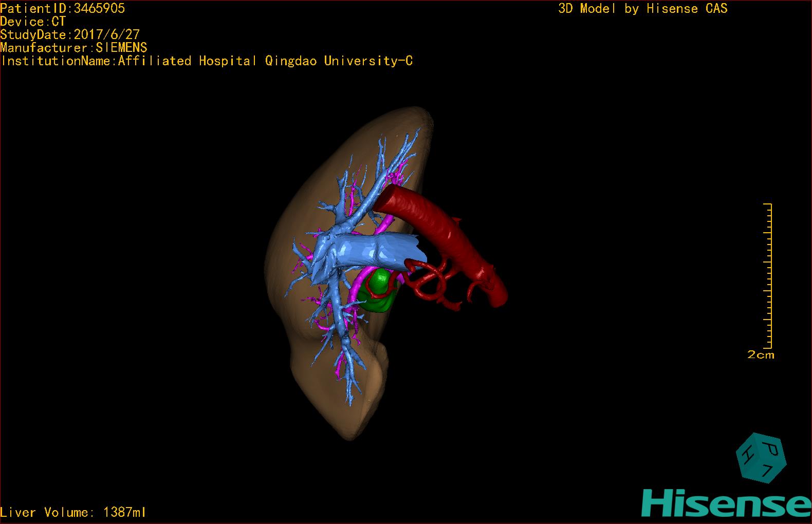The image size is (812, 524).
Task: Click the StudyDate:2017/6/27 text
Action: tap(70, 34)
